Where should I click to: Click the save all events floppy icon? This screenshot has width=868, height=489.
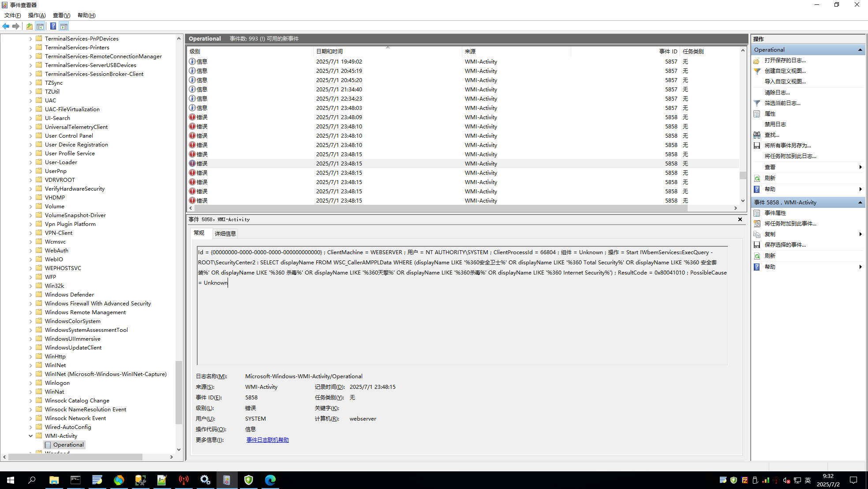pos(757,146)
